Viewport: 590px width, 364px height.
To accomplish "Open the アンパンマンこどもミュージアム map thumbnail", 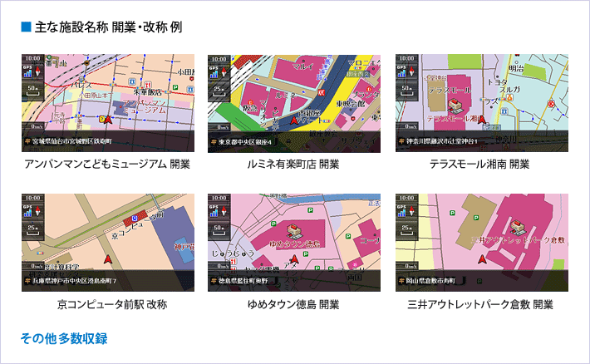I will tap(108, 103).
